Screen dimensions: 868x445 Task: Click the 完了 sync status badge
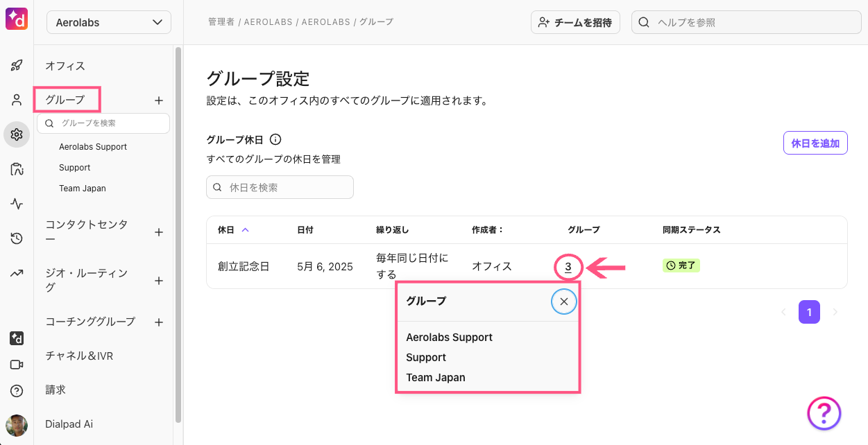[681, 265]
